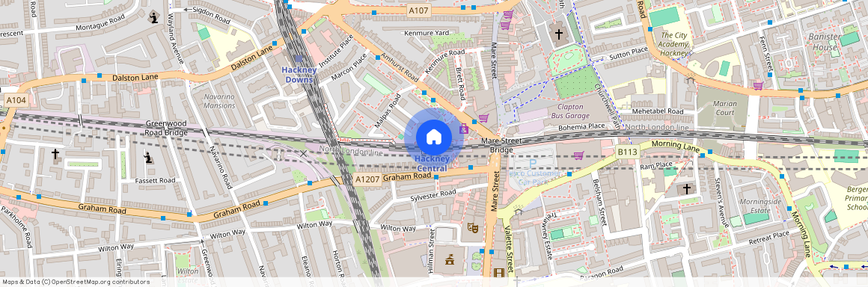The height and width of the screenshot is (287, 868).
Task: Click the blue home marker at Hackney Central
Action: pyautogui.click(x=434, y=137)
